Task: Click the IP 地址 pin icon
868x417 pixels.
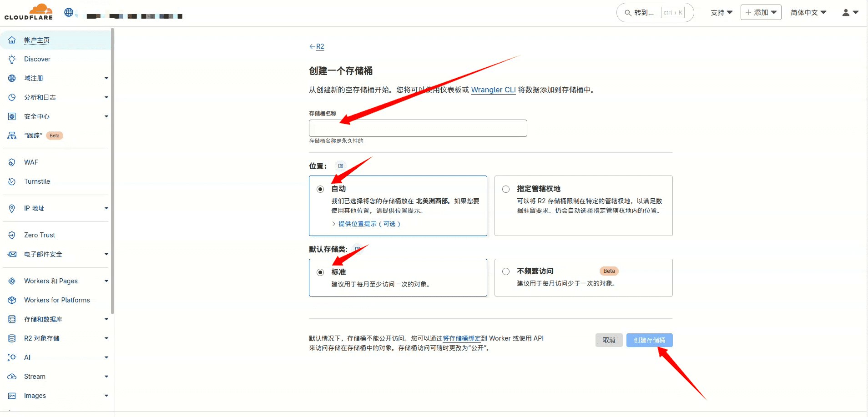Action: [12, 208]
